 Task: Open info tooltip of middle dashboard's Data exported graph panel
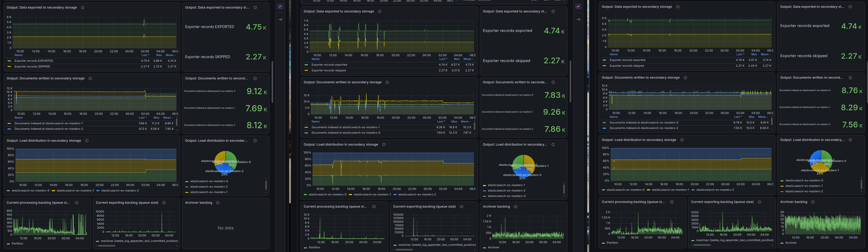pyautogui.click(x=379, y=11)
